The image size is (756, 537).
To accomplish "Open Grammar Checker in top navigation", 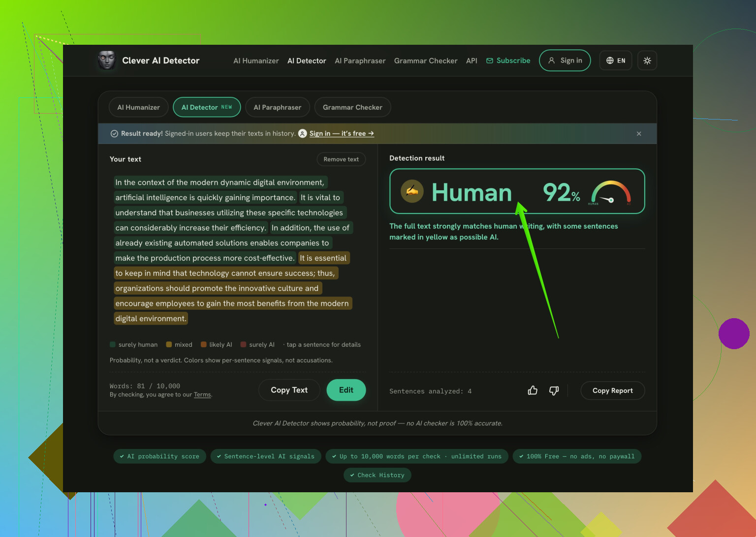I will point(426,60).
